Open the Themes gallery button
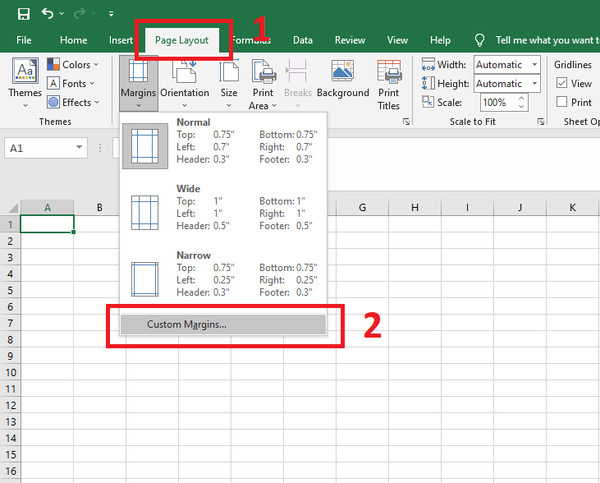The width and height of the screenshot is (600, 483). point(25,83)
